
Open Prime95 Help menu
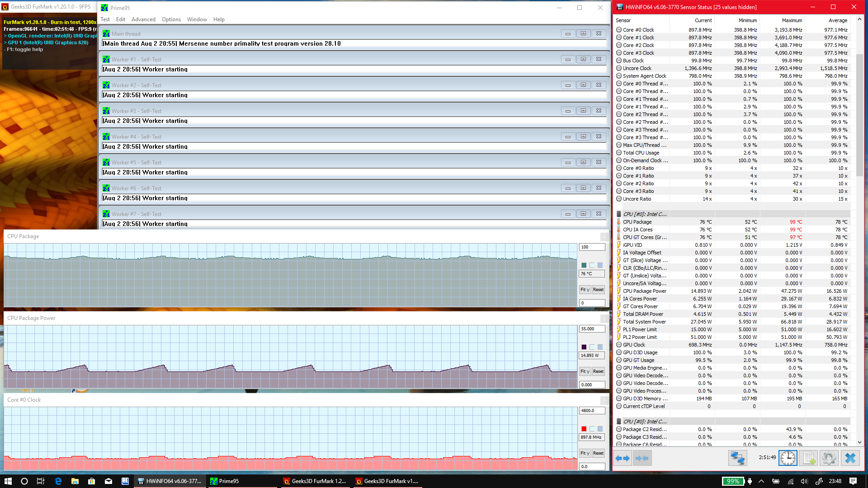(x=219, y=19)
